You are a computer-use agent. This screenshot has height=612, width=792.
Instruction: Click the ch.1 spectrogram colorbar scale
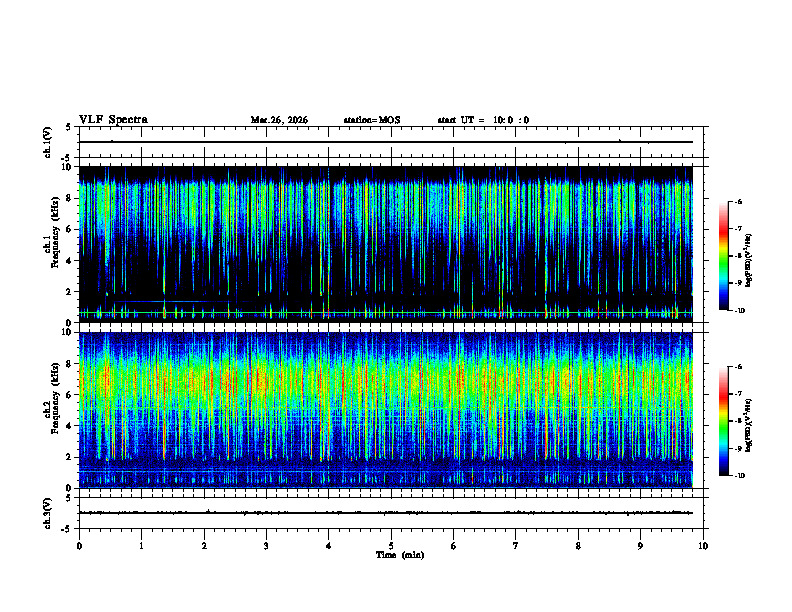click(723, 256)
